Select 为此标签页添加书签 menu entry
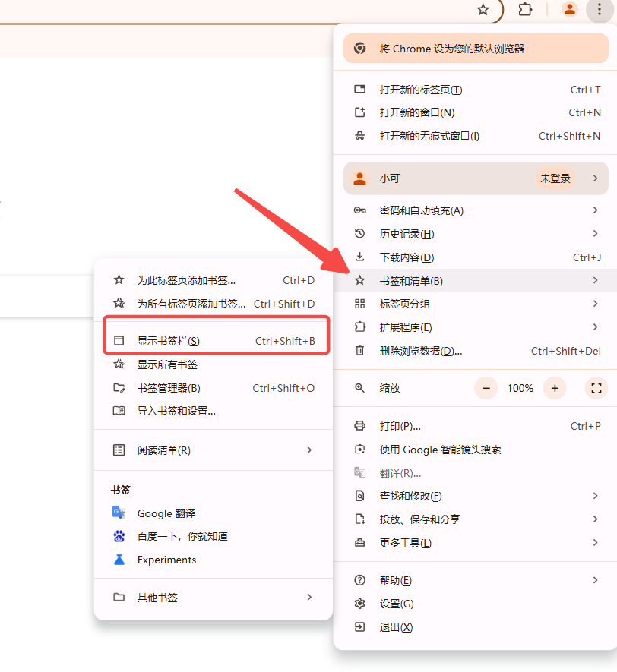617x672 pixels. click(214, 280)
